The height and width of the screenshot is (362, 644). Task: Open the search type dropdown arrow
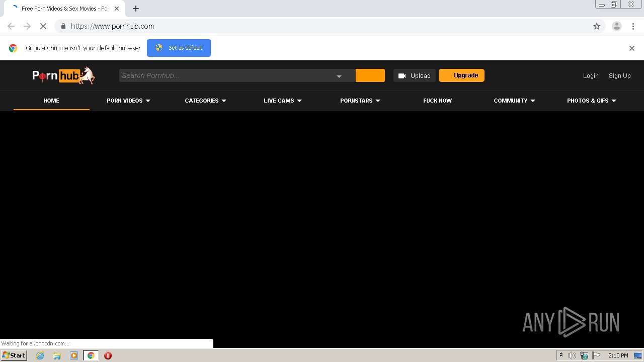(339, 76)
